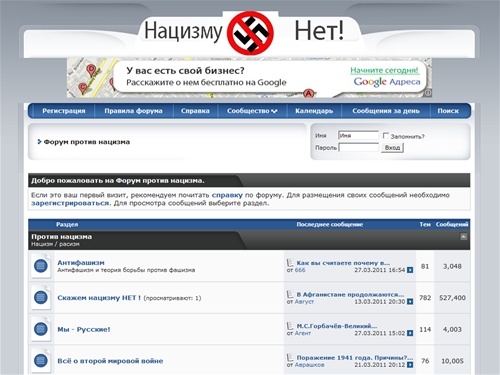Click post count 4,003

click(x=452, y=329)
